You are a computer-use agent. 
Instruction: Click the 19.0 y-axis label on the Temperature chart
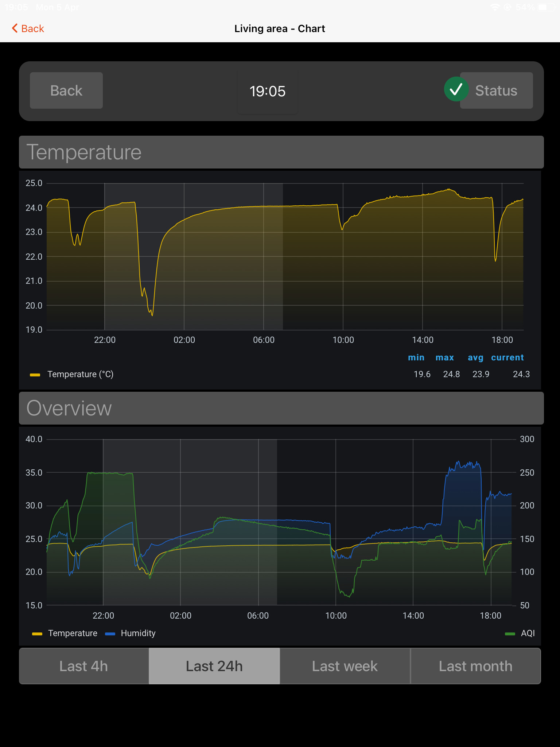click(34, 330)
